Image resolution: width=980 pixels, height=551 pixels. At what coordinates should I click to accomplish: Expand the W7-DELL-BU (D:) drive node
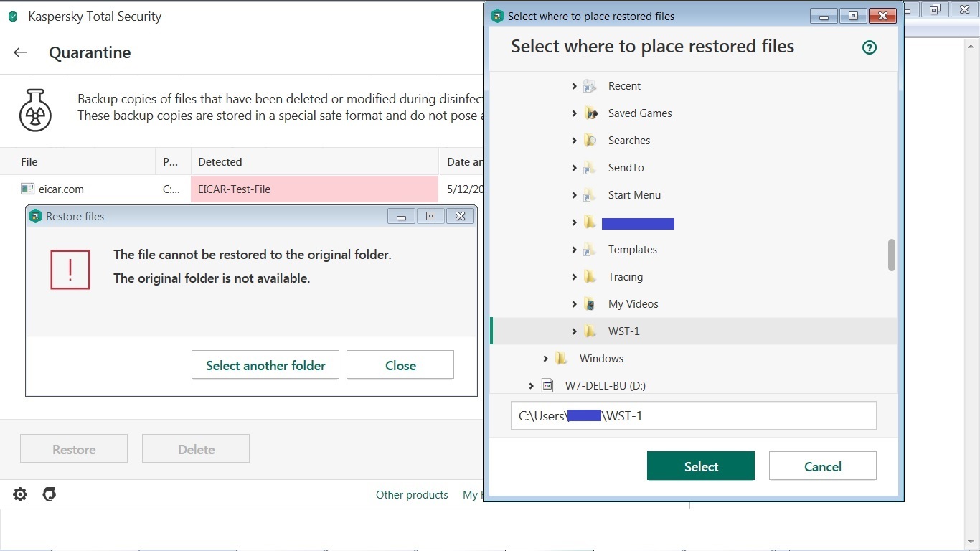pyautogui.click(x=531, y=386)
